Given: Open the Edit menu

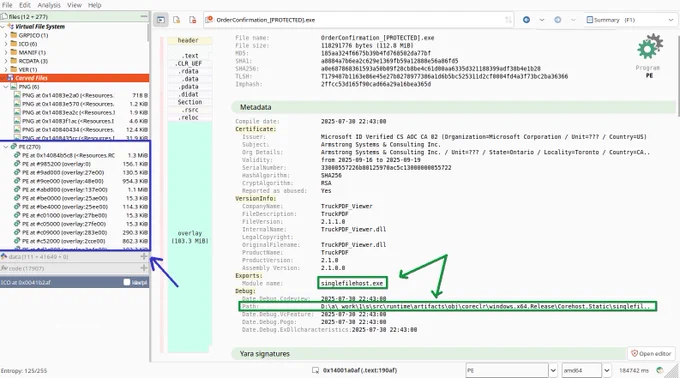Looking at the screenshot, I should [x=25, y=5].
